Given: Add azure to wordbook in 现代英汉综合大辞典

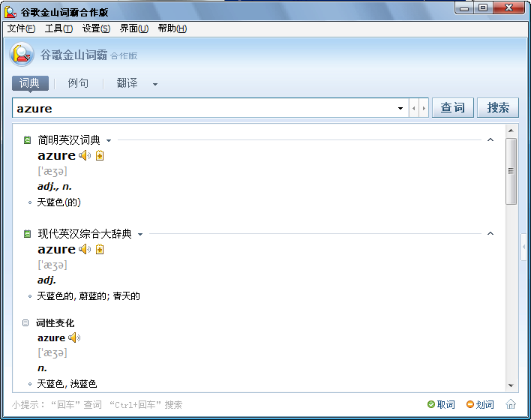Looking at the screenshot, I should (x=100, y=249).
